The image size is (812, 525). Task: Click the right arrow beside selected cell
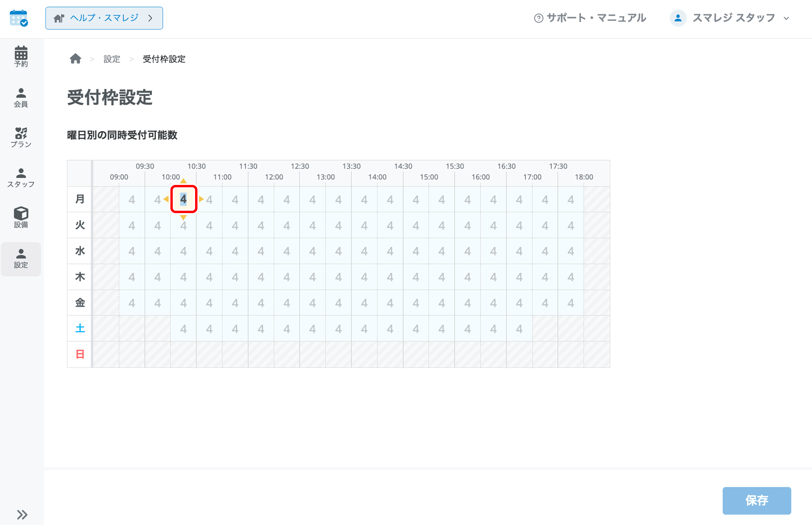tap(201, 199)
